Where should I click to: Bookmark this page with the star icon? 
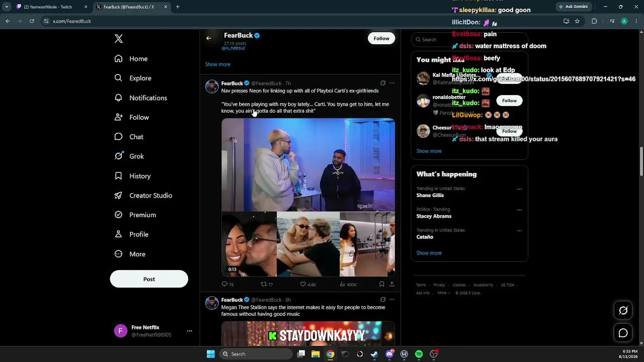[577, 21]
